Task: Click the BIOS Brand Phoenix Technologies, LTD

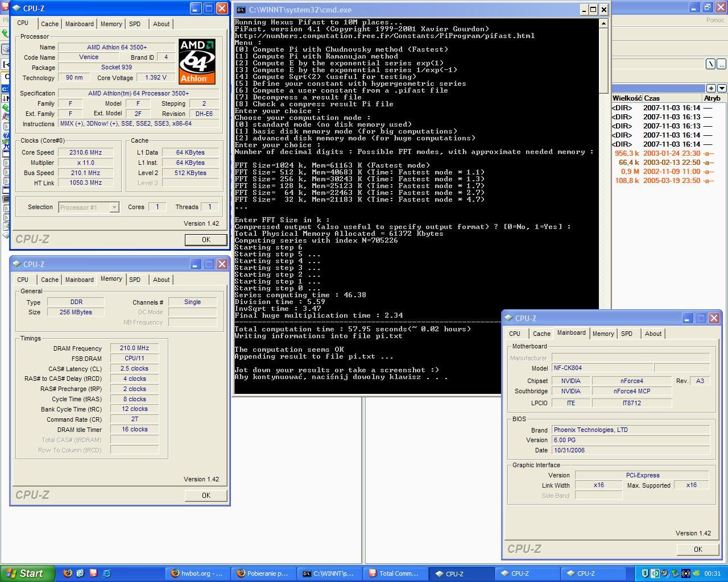Action: coord(631,430)
